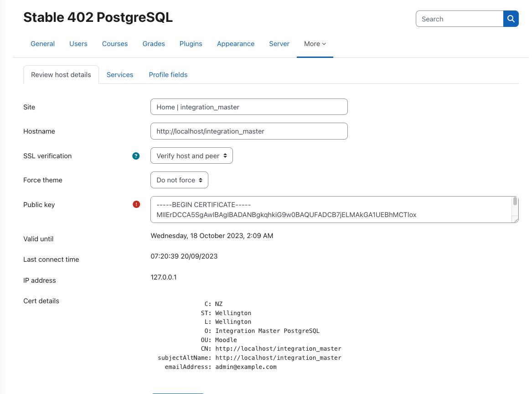Screen dimensions: 532x394
Task: Click the ST: Wellington cert line
Action: 226,313
